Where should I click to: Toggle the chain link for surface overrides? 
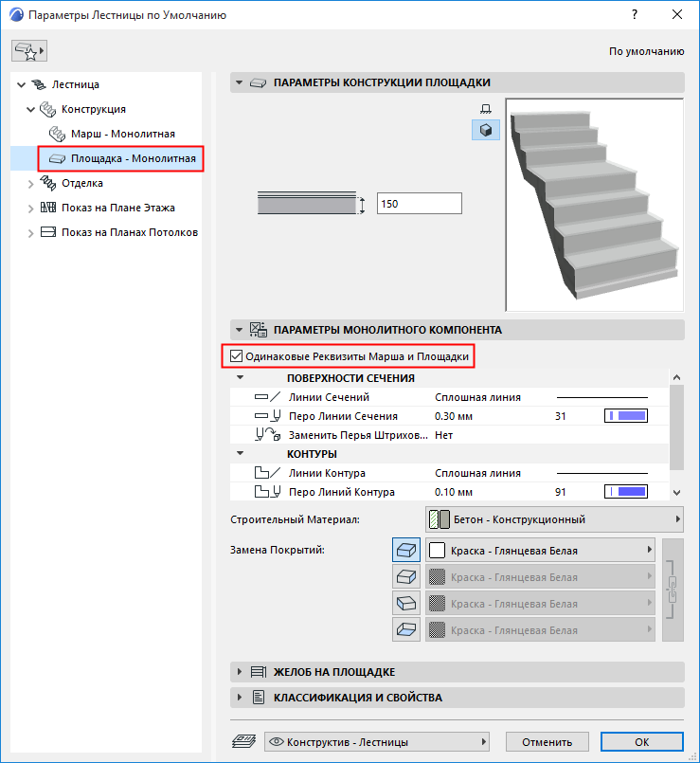[x=673, y=590]
